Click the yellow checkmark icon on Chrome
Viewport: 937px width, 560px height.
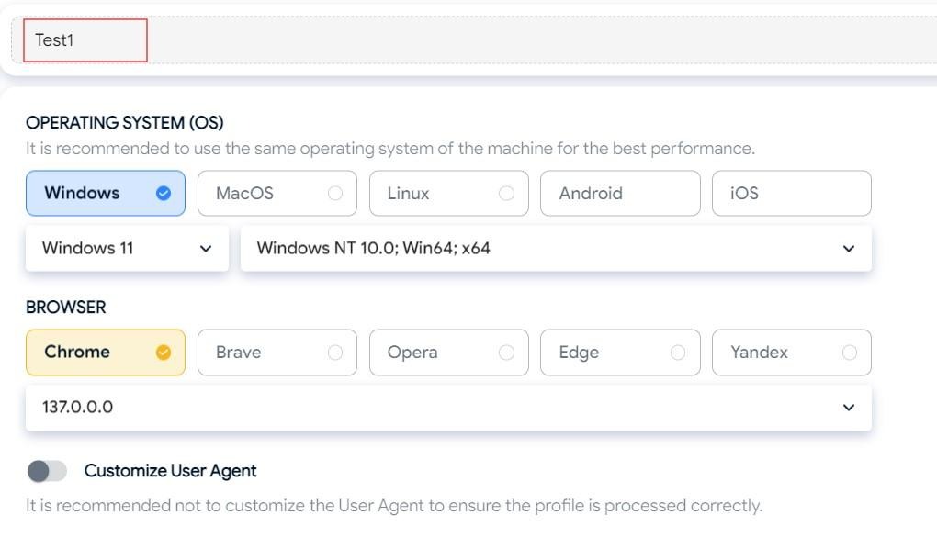tap(164, 352)
